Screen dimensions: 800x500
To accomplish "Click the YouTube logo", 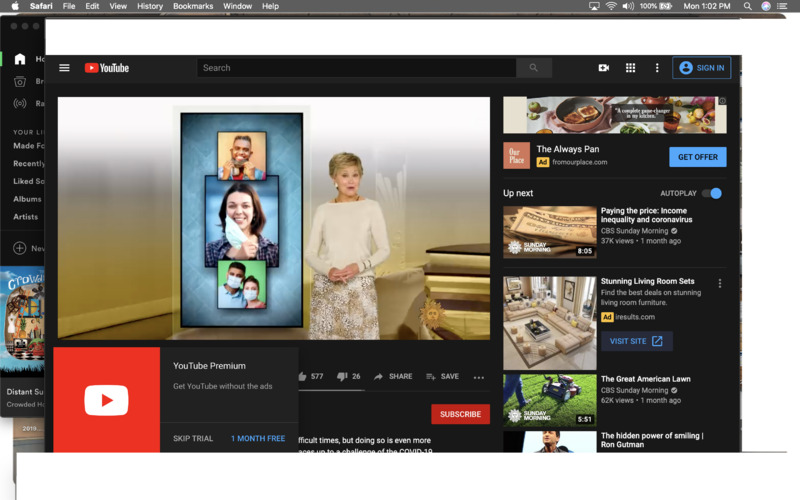I will click(107, 68).
